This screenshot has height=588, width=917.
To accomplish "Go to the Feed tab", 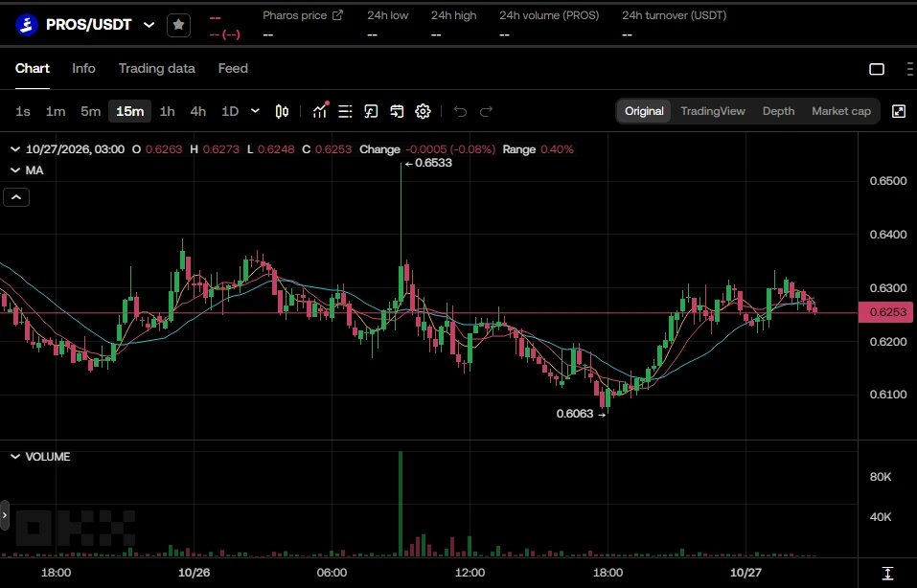I will pyautogui.click(x=233, y=68).
